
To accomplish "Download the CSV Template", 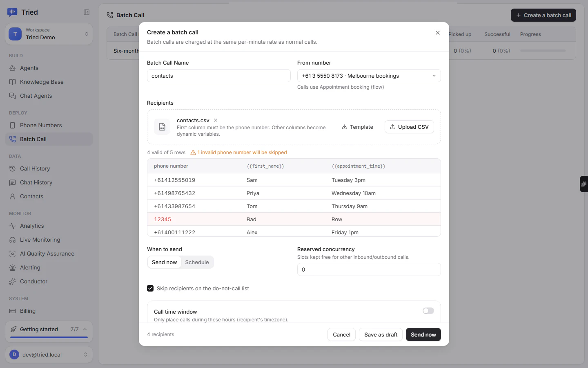I will 357,127.
